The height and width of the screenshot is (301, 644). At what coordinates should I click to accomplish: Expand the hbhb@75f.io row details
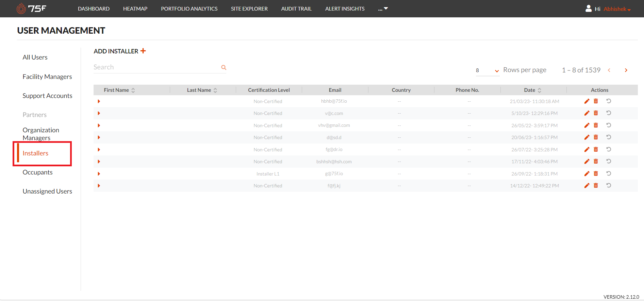click(x=99, y=101)
